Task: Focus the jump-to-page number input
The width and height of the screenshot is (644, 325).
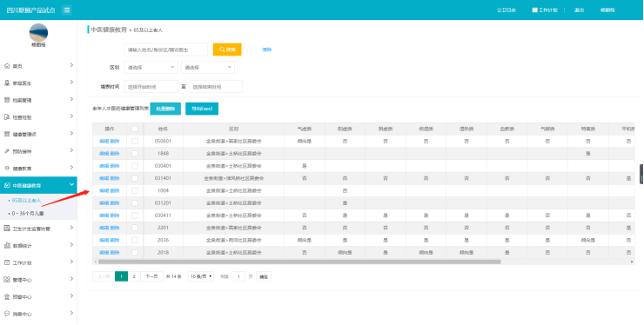Action: tap(238, 276)
